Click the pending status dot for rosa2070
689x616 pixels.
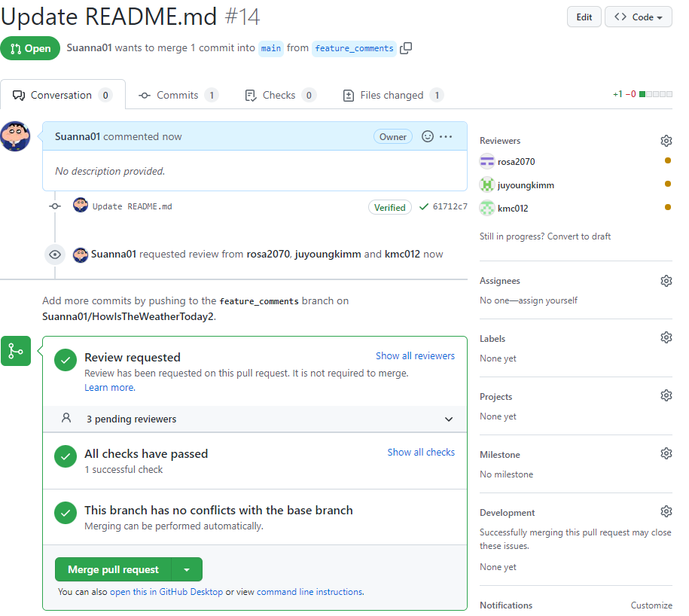click(667, 160)
